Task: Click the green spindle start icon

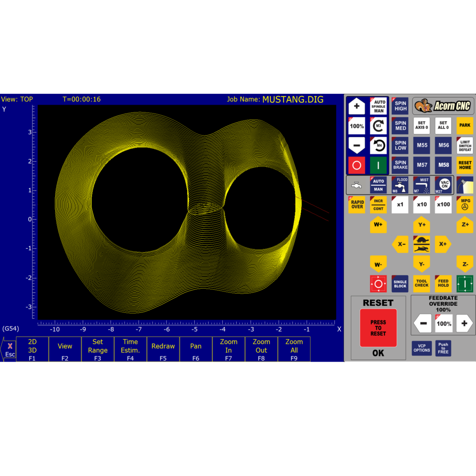Action: (378, 165)
